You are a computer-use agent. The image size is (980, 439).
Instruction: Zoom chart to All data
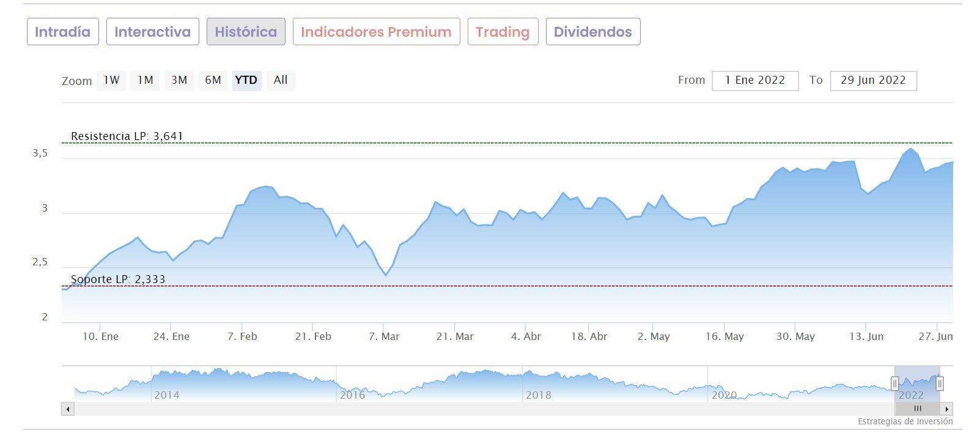281,80
